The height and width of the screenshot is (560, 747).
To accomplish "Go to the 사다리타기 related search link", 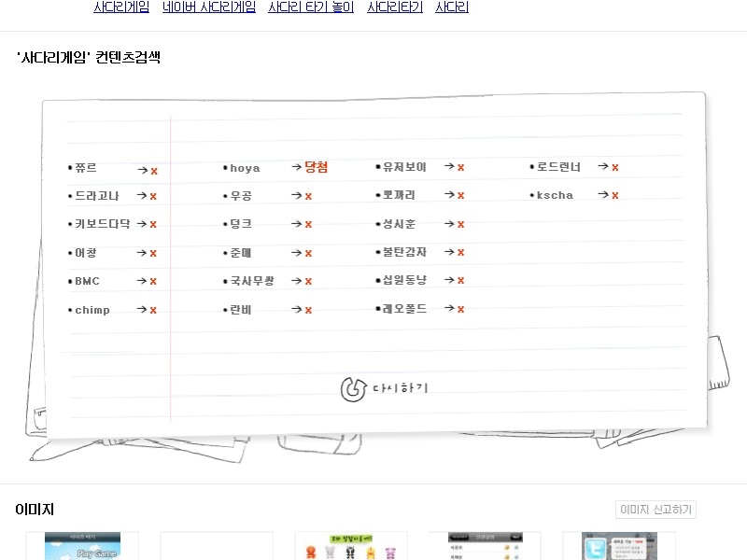I will coord(395,7).
